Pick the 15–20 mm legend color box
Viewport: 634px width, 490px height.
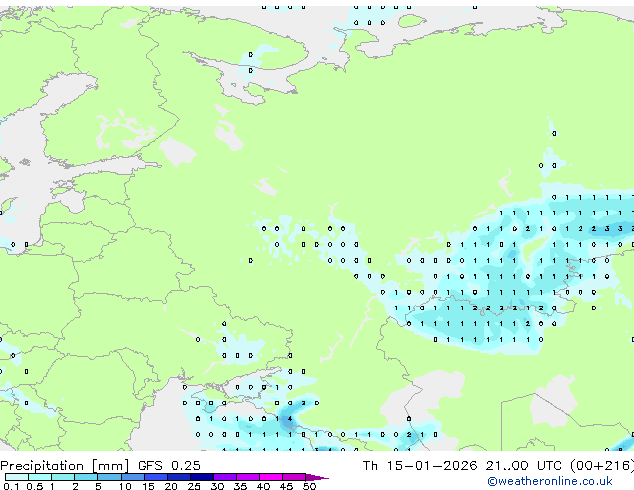point(155,477)
